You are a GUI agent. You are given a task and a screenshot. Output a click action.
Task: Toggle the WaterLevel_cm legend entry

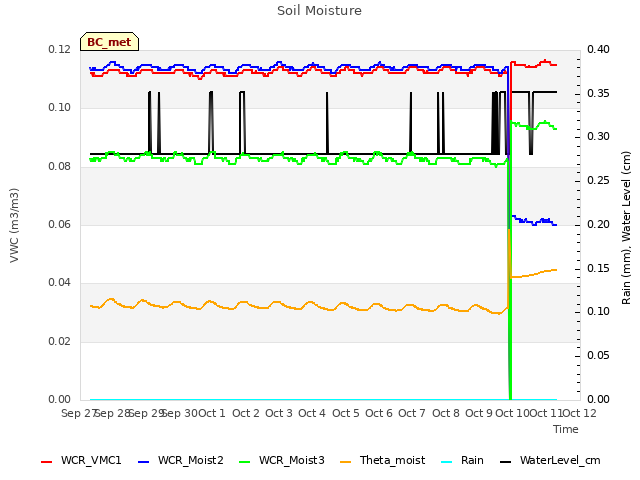pyautogui.click(x=550, y=460)
